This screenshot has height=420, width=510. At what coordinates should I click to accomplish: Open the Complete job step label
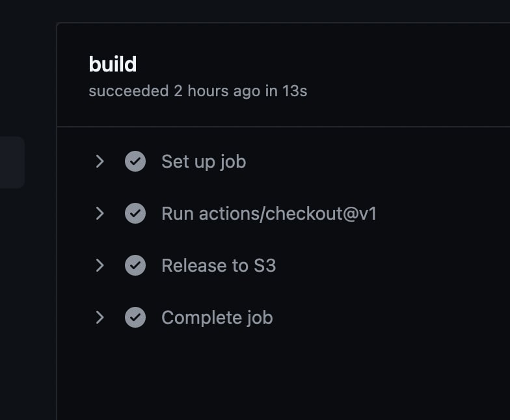pos(217,318)
